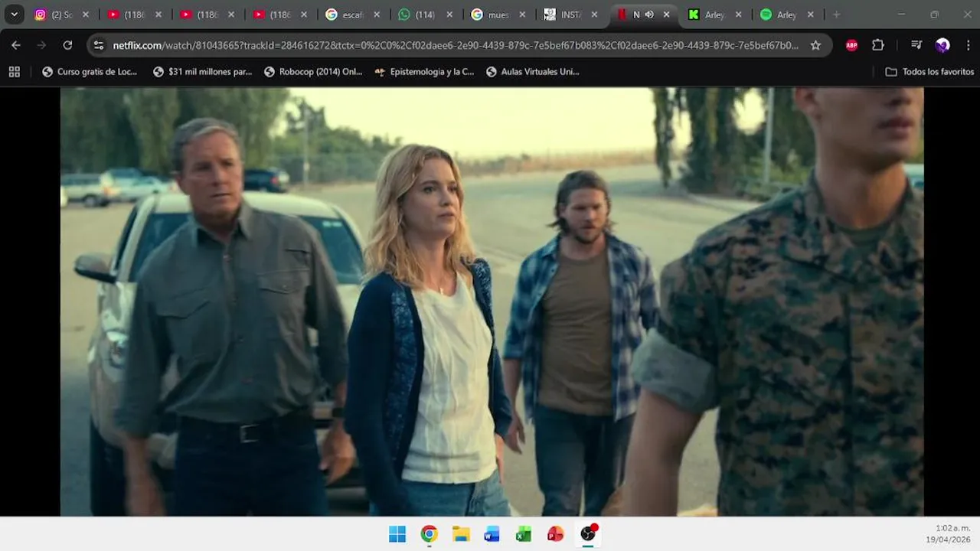The width and height of the screenshot is (980, 551).
Task: Open the apps grid in bookmarks bar
Action: coord(14,72)
